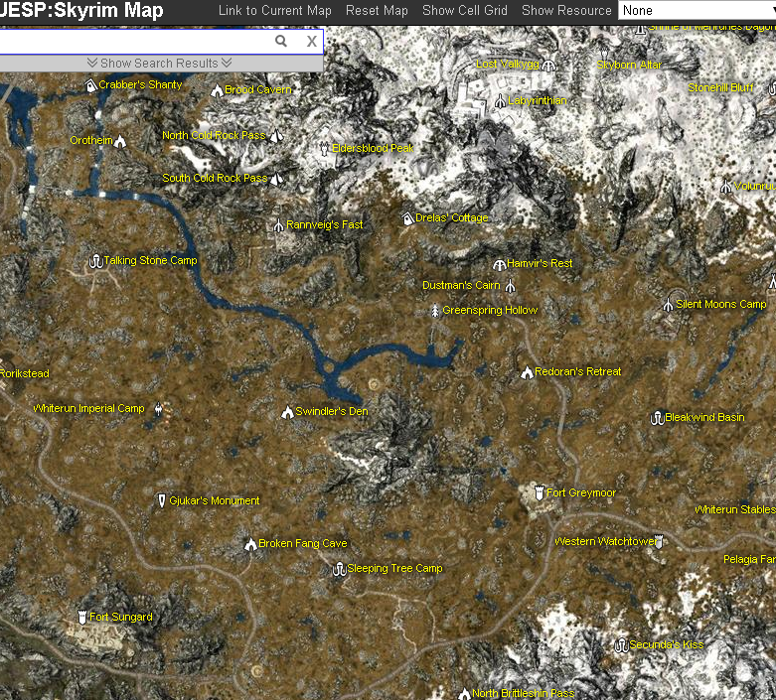Click the UESP:Skyrim Map title
Image resolution: width=776 pixels, height=700 pixels.
(81, 10)
